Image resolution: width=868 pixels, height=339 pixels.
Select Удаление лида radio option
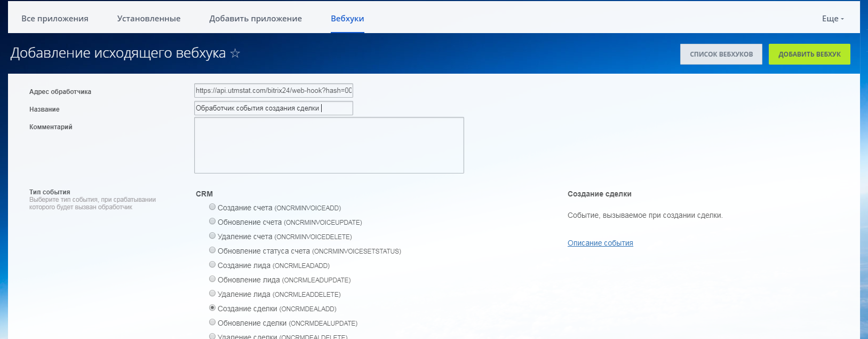coord(212,294)
